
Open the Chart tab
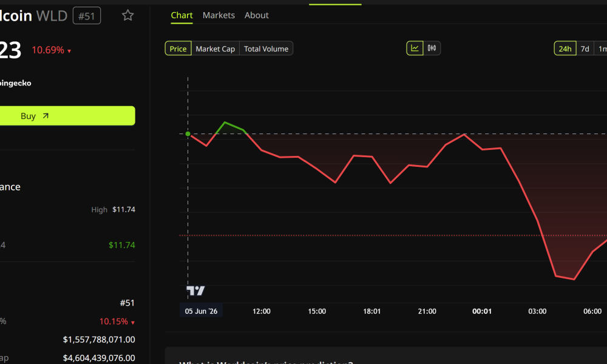coord(181,15)
